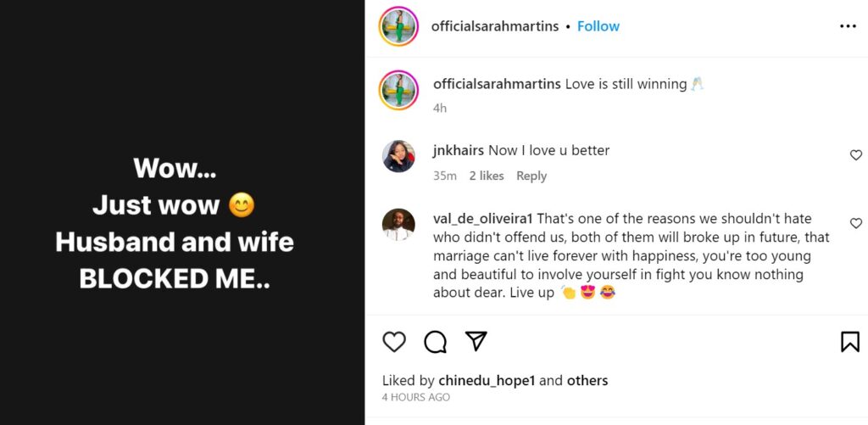
Task: Open officialsarahmartins profile from the header username
Action: [495, 26]
